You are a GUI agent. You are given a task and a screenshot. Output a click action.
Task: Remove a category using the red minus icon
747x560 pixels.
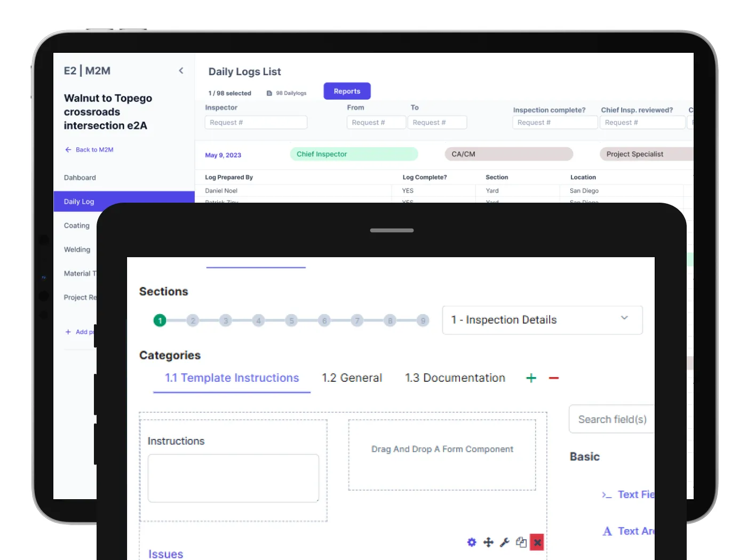553,378
